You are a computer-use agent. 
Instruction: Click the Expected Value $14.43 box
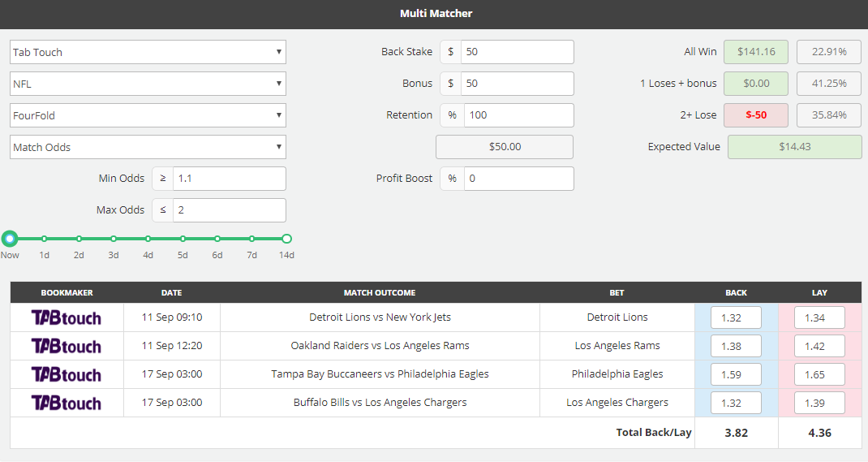coord(794,147)
